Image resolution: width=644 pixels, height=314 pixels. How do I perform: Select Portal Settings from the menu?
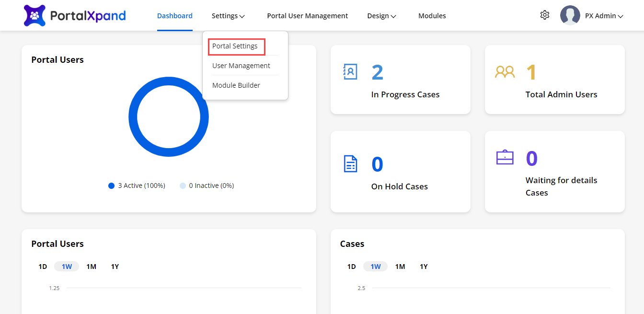235,46
